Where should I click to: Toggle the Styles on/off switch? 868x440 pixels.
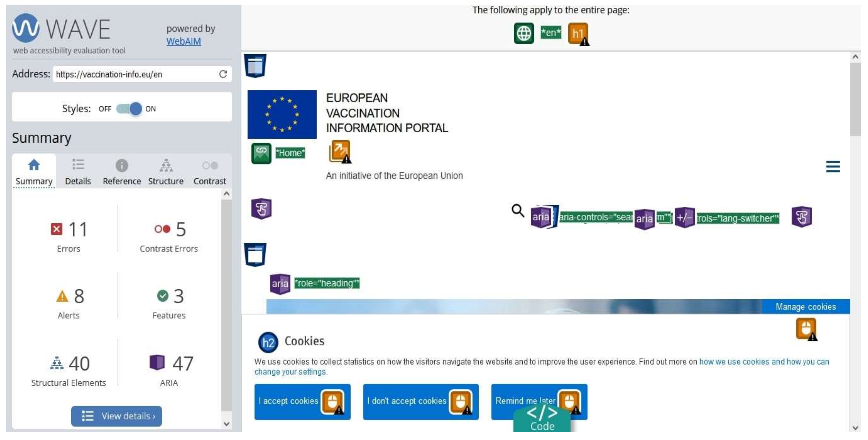click(x=129, y=109)
